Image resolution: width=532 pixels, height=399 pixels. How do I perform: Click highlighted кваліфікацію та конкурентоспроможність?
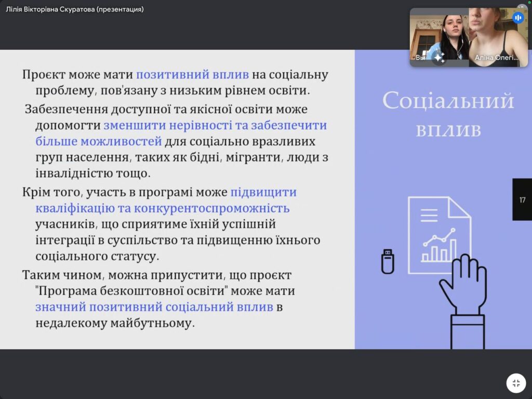[x=162, y=208]
